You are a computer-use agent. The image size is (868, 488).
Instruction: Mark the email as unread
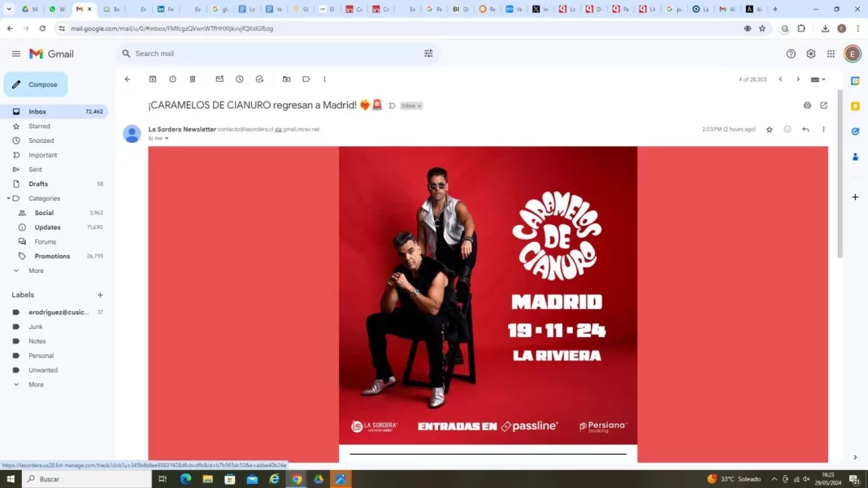tap(219, 80)
